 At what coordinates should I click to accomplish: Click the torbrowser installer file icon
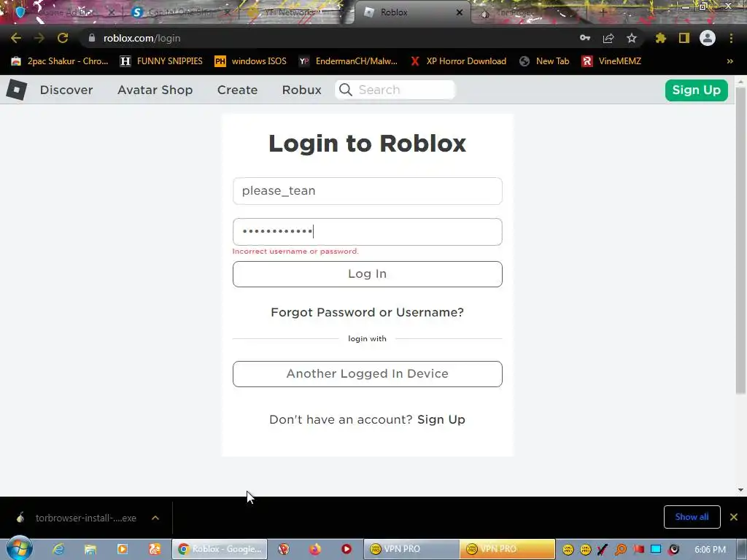(20, 518)
